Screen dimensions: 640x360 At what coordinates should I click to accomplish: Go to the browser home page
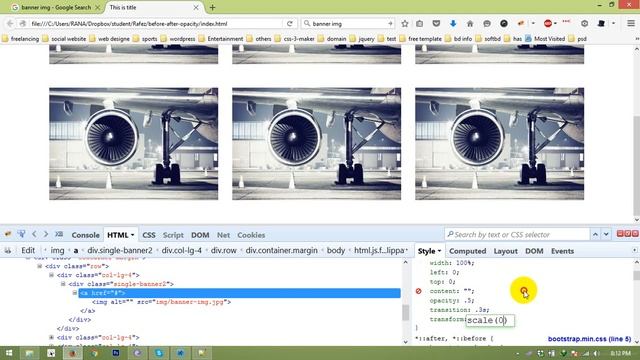tap(470, 24)
